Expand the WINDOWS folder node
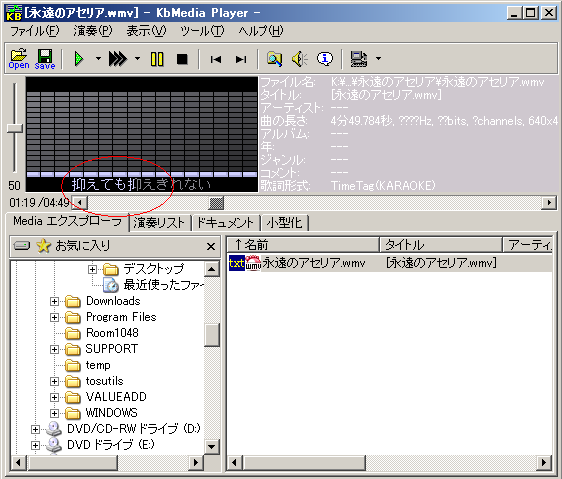 click(54, 413)
